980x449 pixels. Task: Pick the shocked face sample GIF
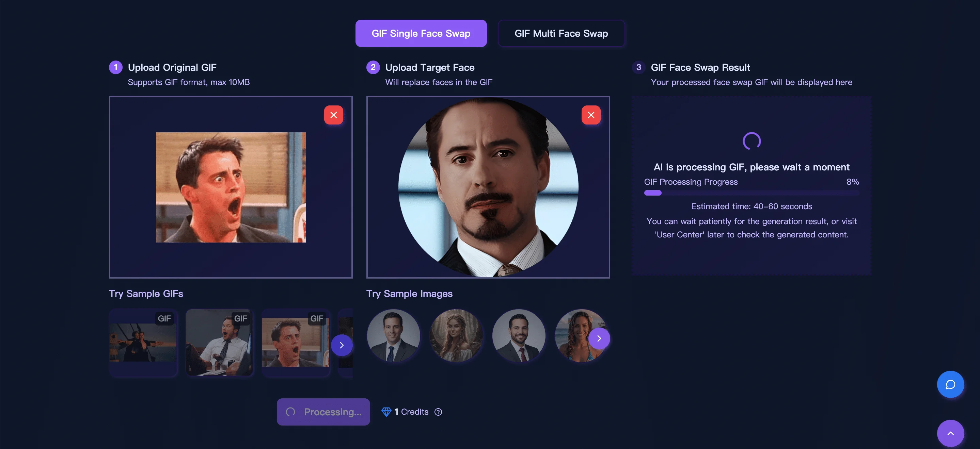(296, 343)
